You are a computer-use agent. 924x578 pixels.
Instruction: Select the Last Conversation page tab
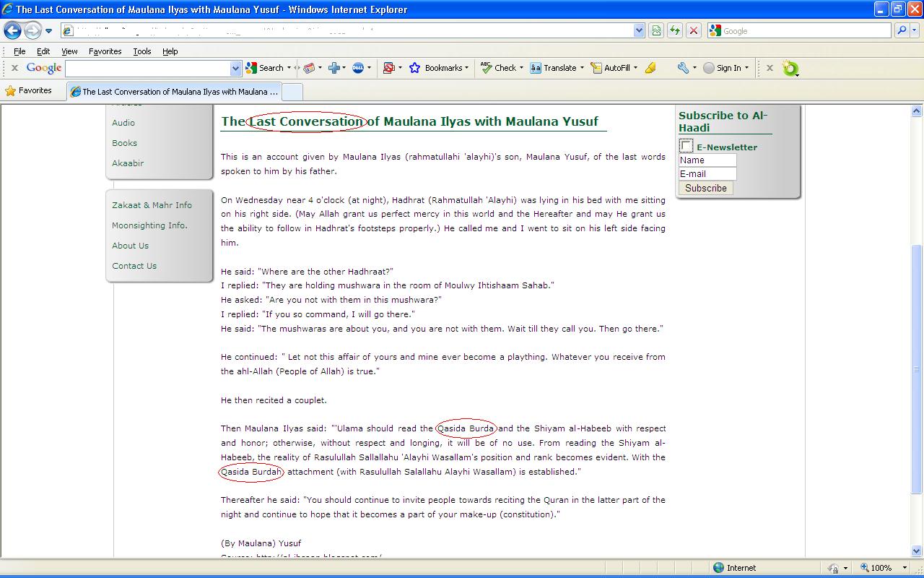pos(174,92)
